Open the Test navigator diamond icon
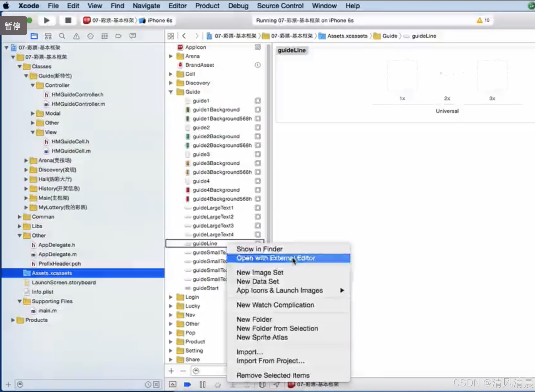 pyautogui.click(x=90, y=36)
